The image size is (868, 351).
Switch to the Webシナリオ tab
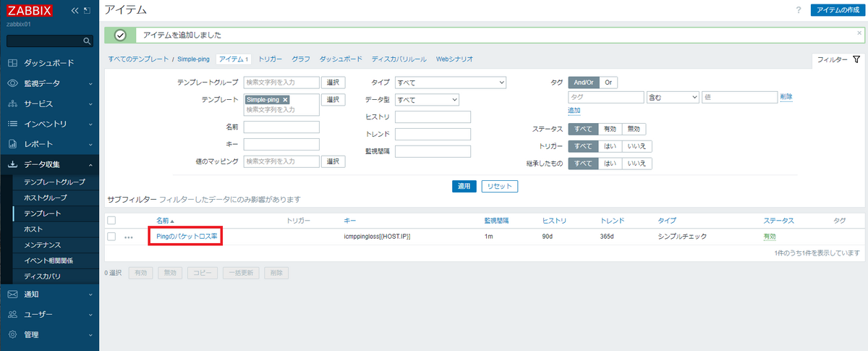(454, 59)
